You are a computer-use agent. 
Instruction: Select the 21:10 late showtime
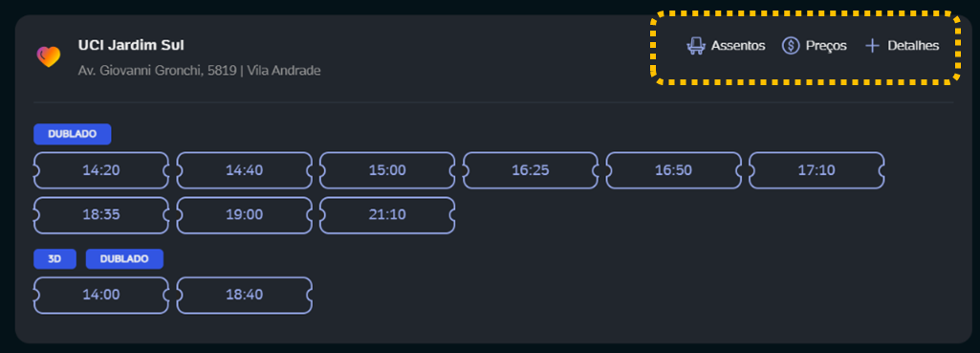click(387, 215)
